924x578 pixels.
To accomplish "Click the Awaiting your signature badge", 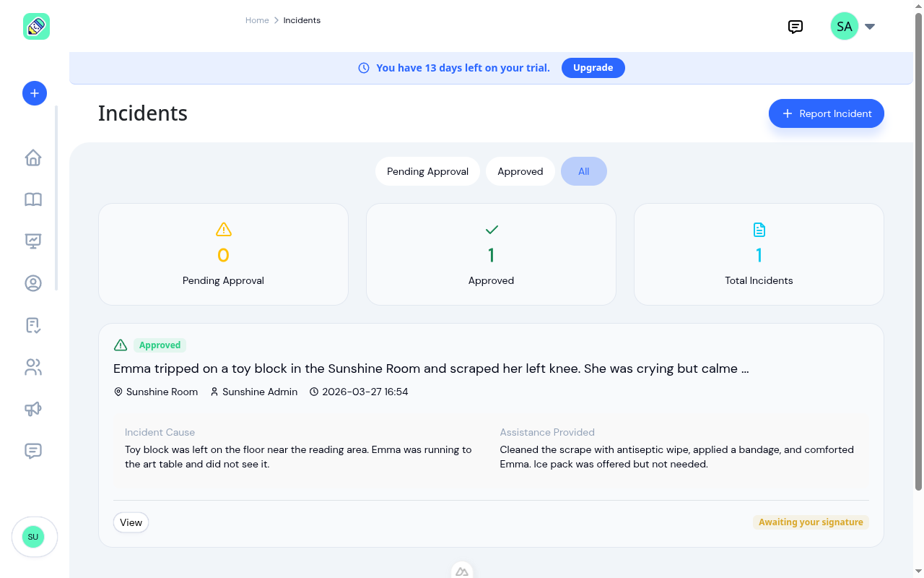I will pos(811,522).
